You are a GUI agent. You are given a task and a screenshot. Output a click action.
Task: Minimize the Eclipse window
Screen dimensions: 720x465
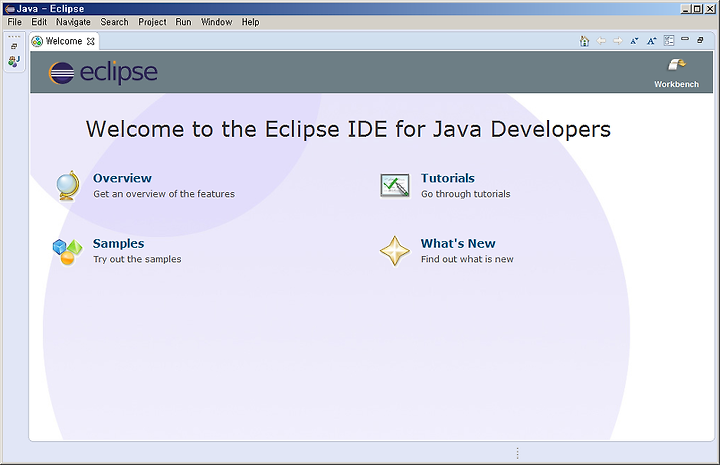click(685, 9)
